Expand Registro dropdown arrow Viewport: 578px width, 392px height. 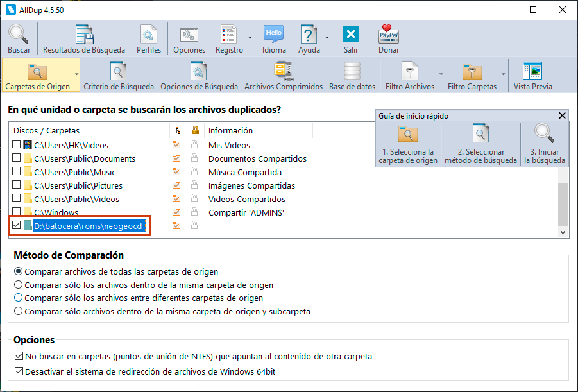(x=250, y=38)
